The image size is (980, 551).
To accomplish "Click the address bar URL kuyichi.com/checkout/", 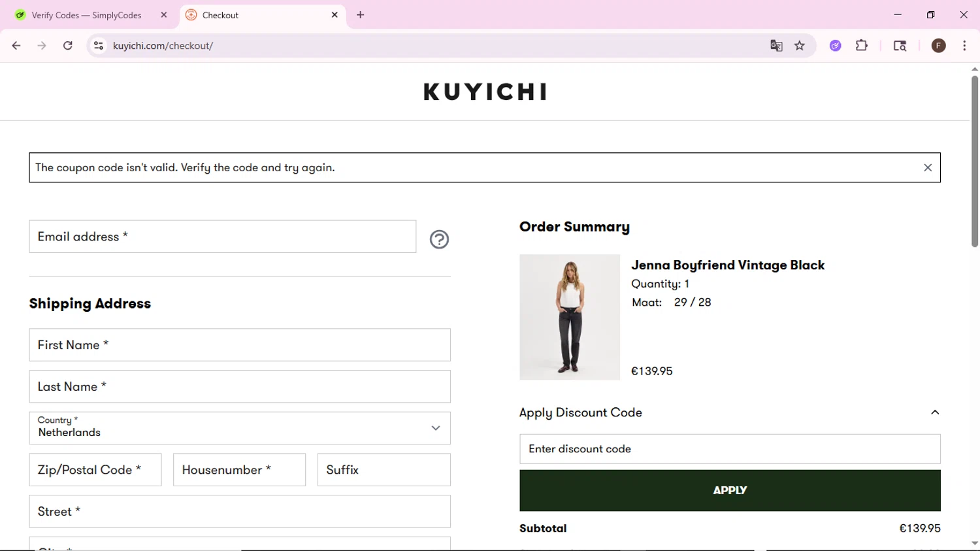I will (x=163, y=46).
